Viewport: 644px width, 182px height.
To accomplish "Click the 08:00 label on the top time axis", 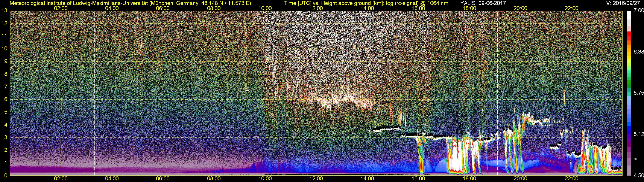I will point(214,8).
